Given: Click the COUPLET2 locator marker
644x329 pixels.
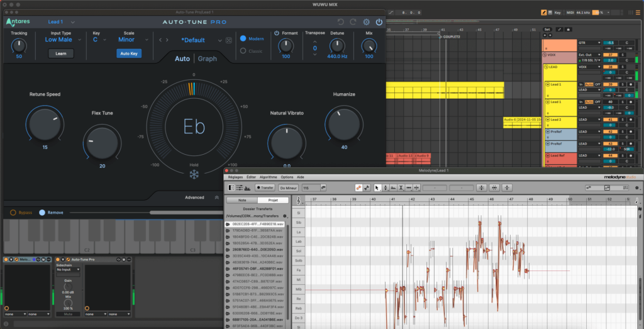Looking at the screenshot, I should pyautogui.click(x=450, y=36).
